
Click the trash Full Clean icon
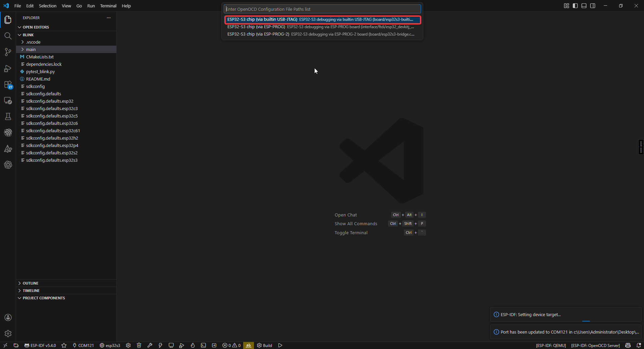coord(139,345)
